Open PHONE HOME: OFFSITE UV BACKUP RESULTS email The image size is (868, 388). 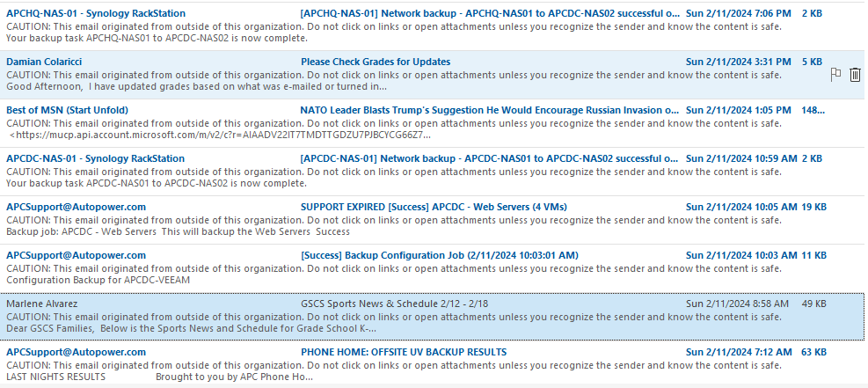[403, 352]
